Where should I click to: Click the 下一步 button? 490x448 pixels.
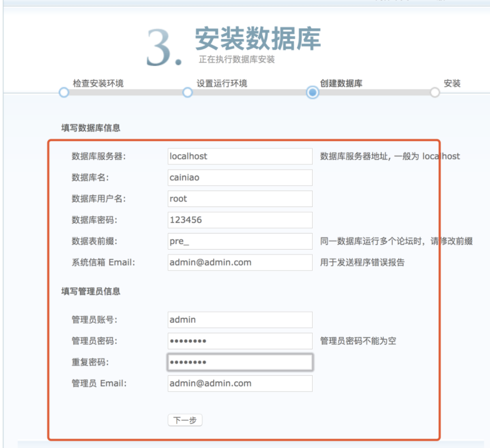pos(185,420)
